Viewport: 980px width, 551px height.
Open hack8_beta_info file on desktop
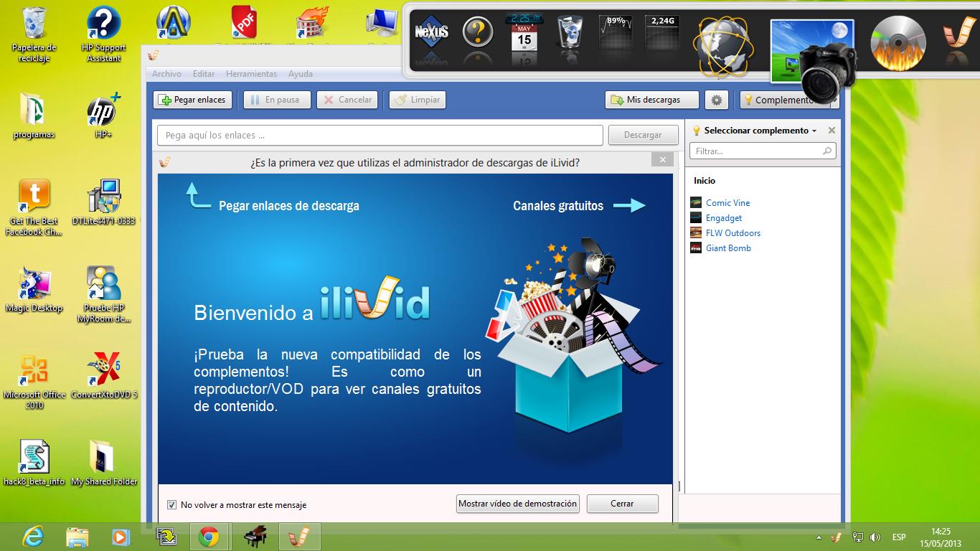[x=34, y=463]
